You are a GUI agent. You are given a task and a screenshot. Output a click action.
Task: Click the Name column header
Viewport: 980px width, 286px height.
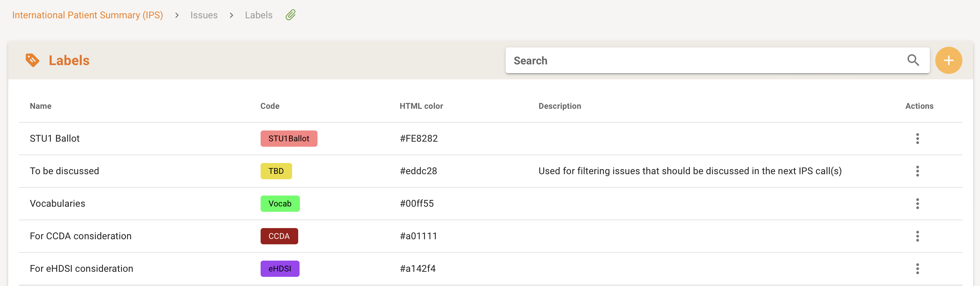tap(41, 106)
